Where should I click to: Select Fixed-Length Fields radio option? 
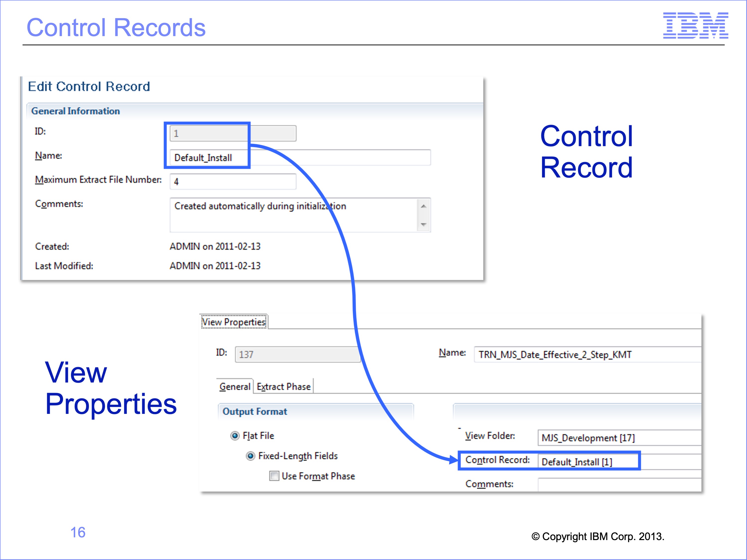[x=250, y=456]
